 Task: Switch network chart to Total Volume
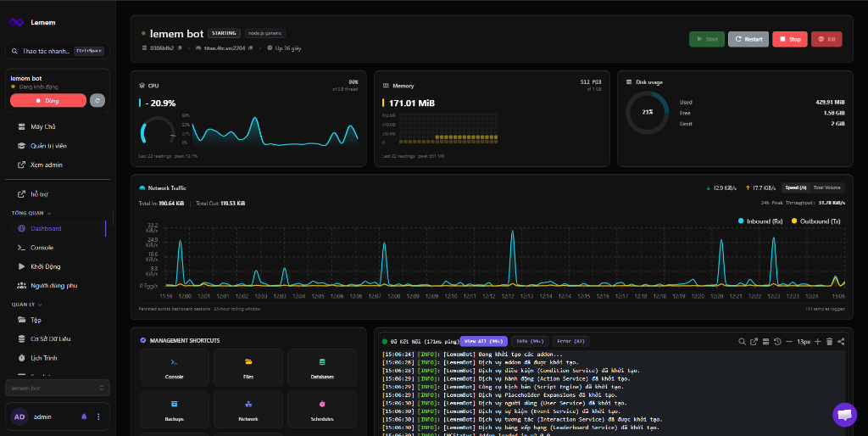tap(827, 187)
